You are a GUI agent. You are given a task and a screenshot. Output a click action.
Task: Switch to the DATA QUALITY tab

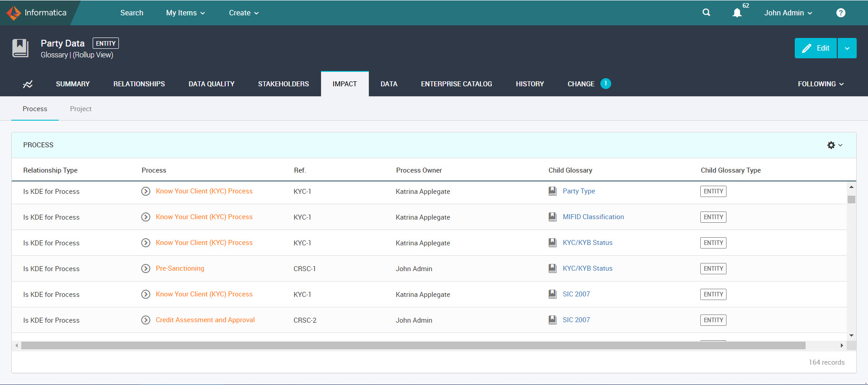click(212, 84)
